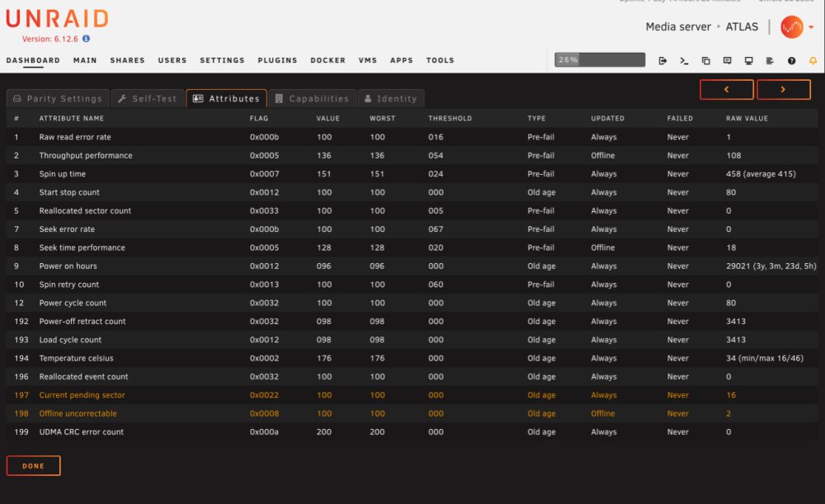
Task: Open the VMS menu
Action: coord(368,60)
